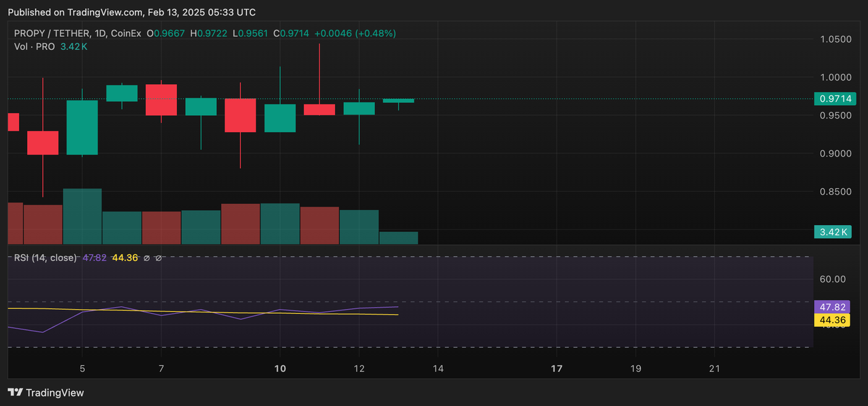The height and width of the screenshot is (406, 868).
Task: Click the first null symbol in RSI legend
Action: 146,258
